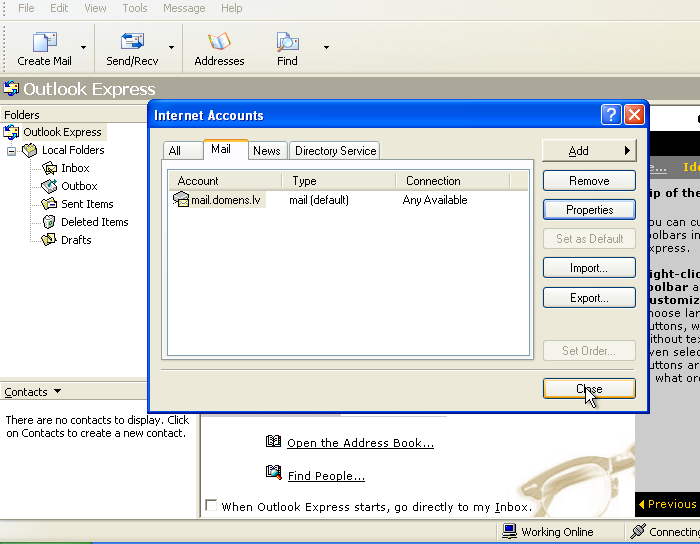
Task: Open the Send/Recv dropdown arrow
Action: pos(171,47)
